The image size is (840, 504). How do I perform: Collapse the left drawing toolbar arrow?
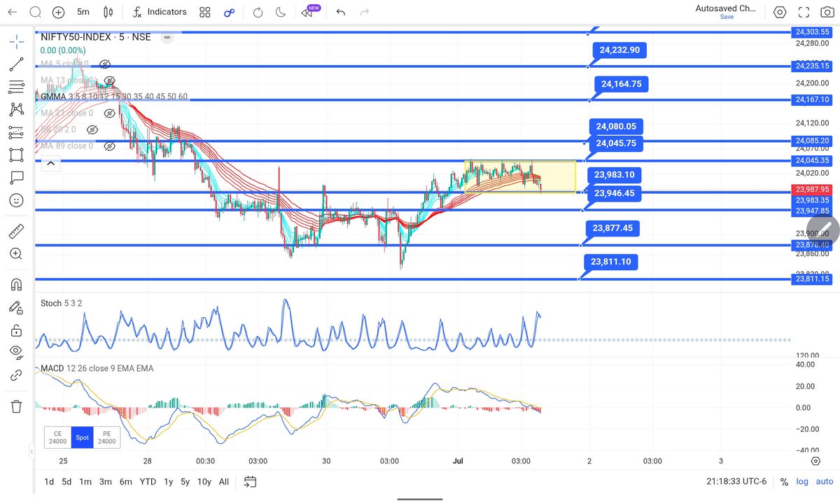pyautogui.click(x=31, y=453)
